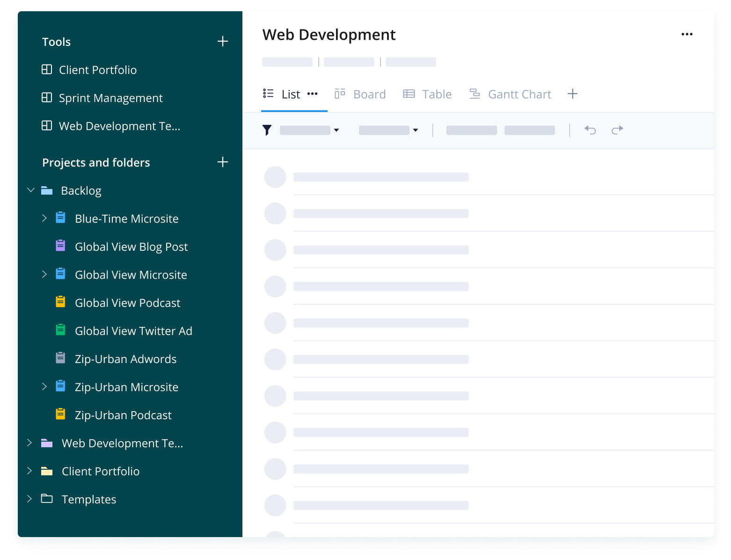
Task: Click the plus button next to Tools
Action: pos(223,41)
